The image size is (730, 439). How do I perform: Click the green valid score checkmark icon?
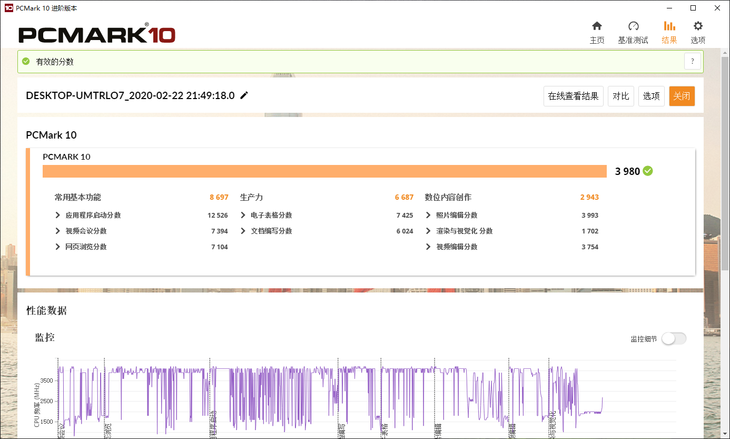click(x=26, y=61)
